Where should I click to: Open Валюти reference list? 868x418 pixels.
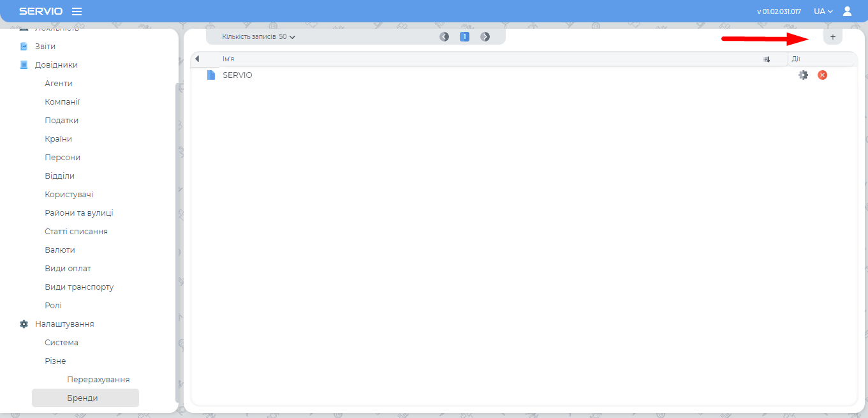pyautogui.click(x=60, y=250)
